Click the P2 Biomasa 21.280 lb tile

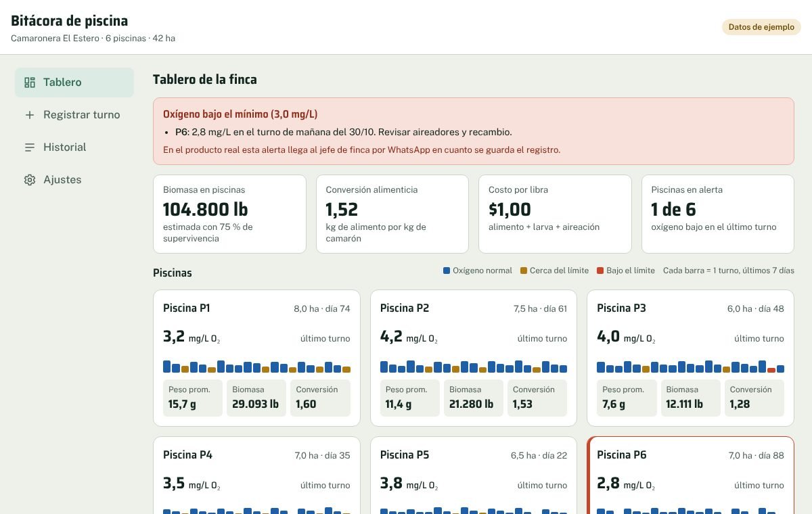coord(474,398)
